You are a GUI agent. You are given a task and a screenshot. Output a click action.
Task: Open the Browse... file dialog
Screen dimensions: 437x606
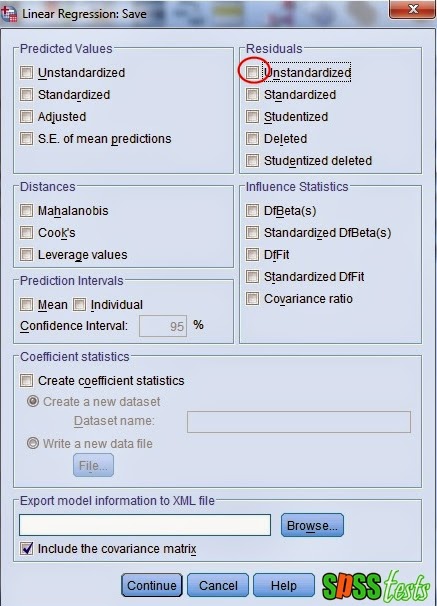tap(312, 525)
